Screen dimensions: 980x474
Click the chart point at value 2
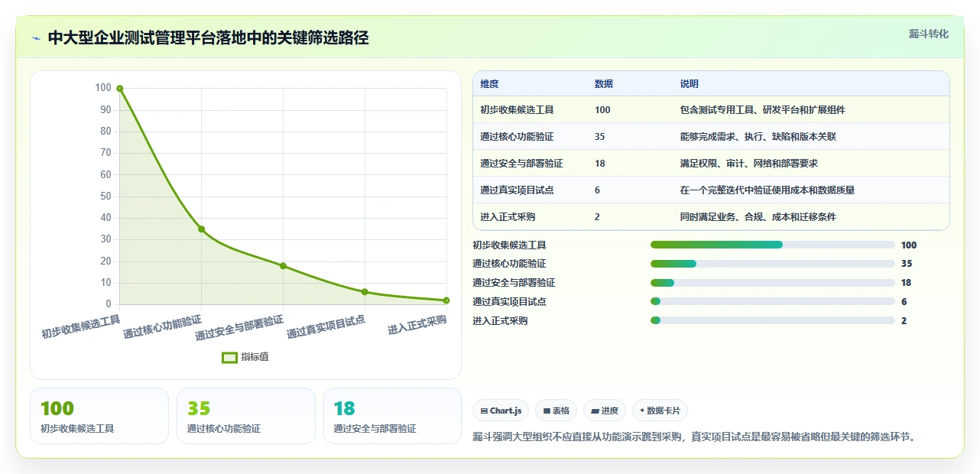click(x=446, y=300)
